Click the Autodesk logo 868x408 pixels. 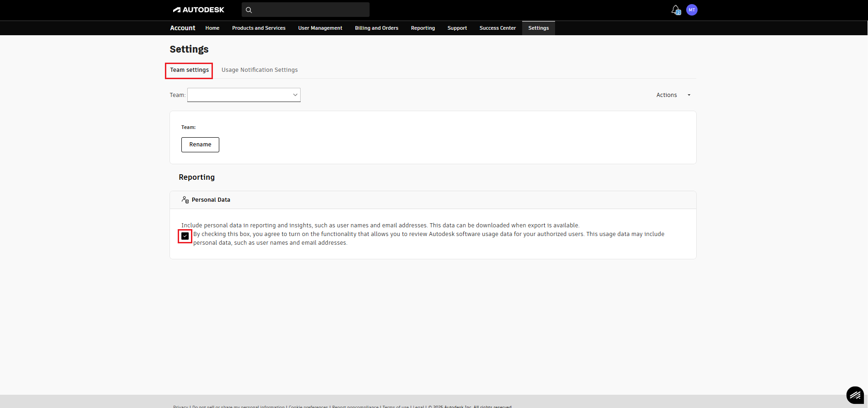pyautogui.click(x=198, y=10)
